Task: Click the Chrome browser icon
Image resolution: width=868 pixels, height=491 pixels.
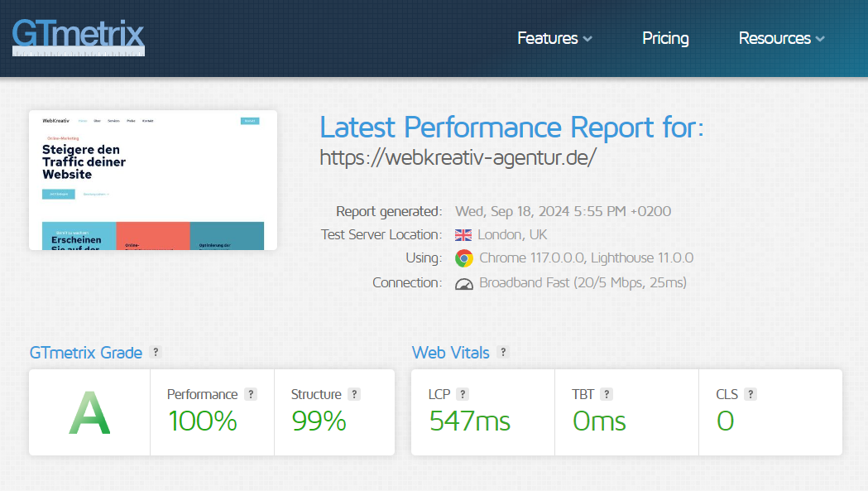Action: [x=464, y=258]
